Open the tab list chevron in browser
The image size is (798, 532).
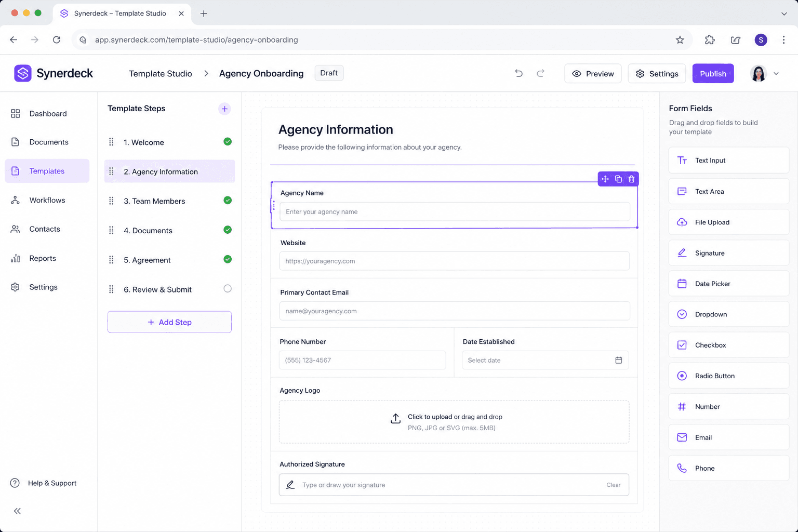click(784, 14)
